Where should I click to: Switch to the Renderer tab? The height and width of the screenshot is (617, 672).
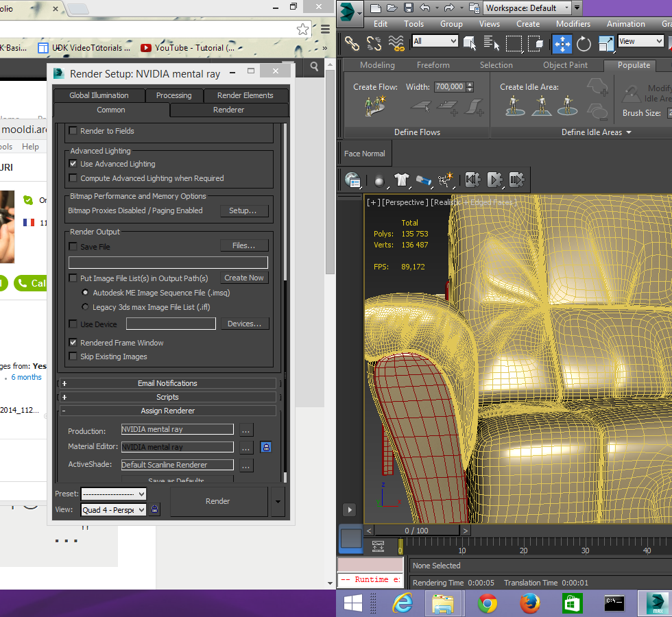click(x=229, y=110)
